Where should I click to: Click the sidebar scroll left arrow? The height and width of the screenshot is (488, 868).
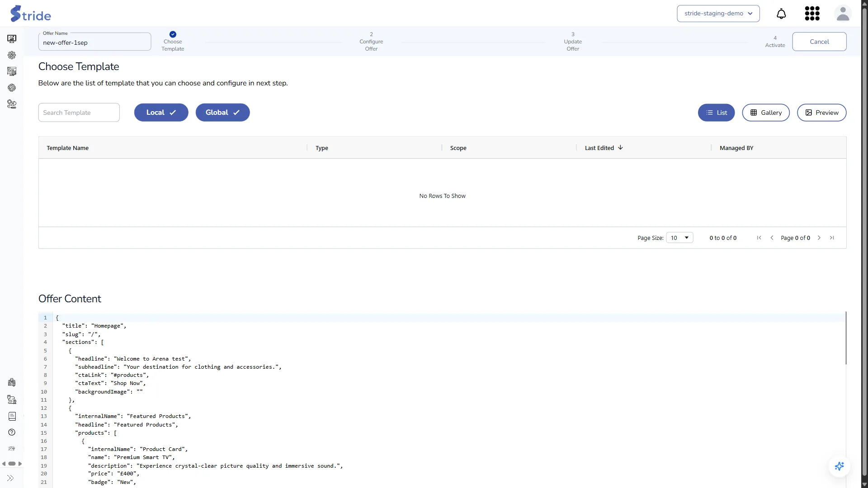click(4, 464)
